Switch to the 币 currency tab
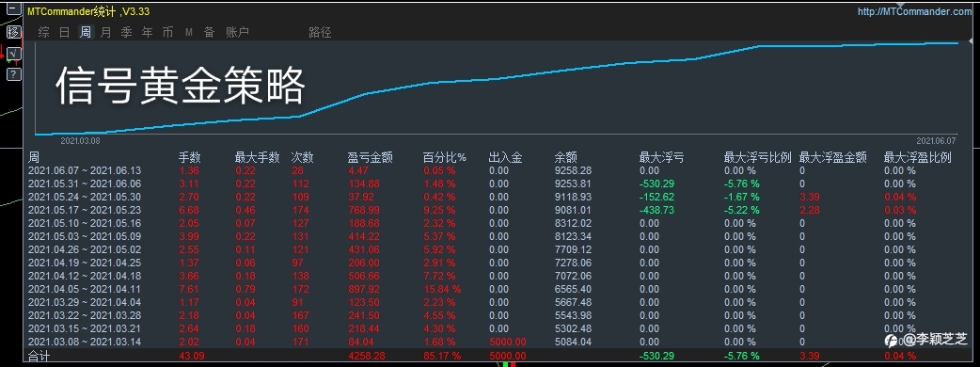This screenshot has width=980, height=367. pyautogui.click(x=167, y=33)
